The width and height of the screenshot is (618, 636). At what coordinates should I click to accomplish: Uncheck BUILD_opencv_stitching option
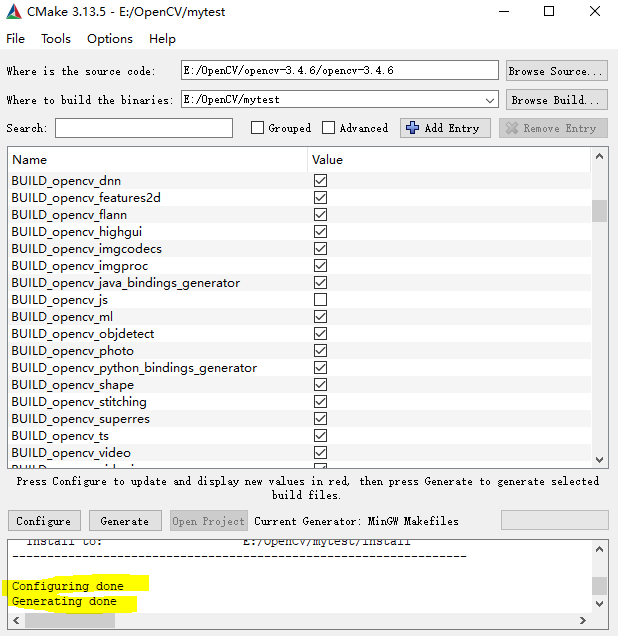pyautogui.click(x=320, y=402)
